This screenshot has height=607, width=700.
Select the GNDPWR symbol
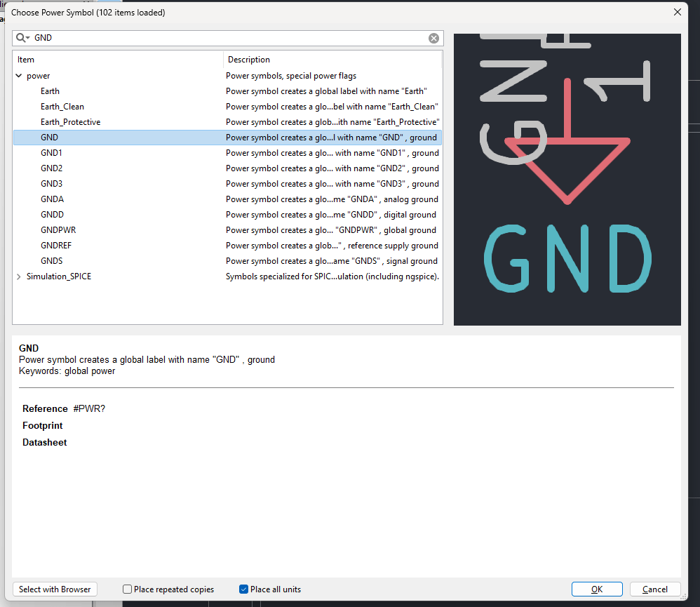228,230
